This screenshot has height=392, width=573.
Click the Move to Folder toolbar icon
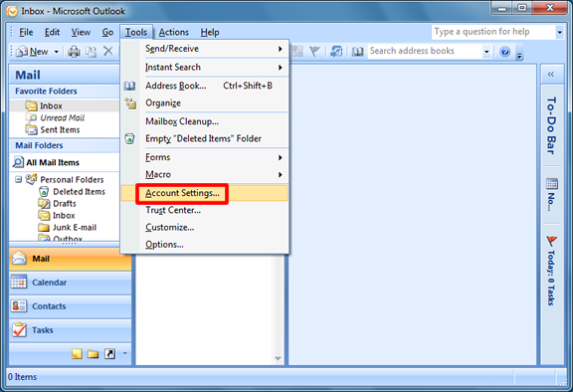(x=91, y=52)
